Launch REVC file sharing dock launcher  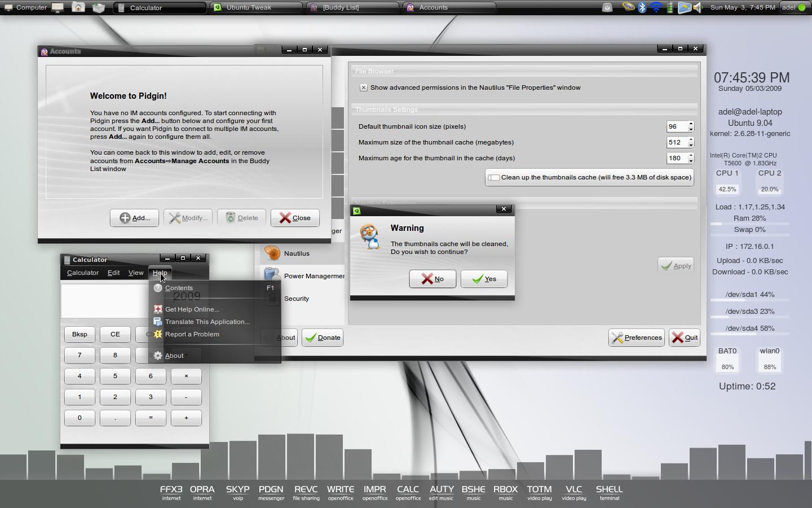point(306,492)
